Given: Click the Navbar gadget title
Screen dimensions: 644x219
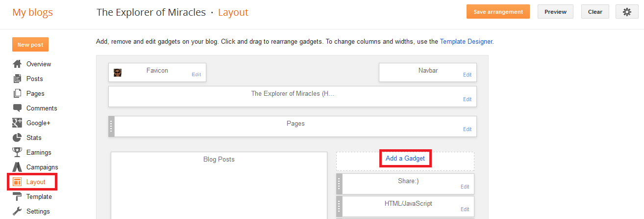Looking at the screenshot, I should [x=428, y=70].
